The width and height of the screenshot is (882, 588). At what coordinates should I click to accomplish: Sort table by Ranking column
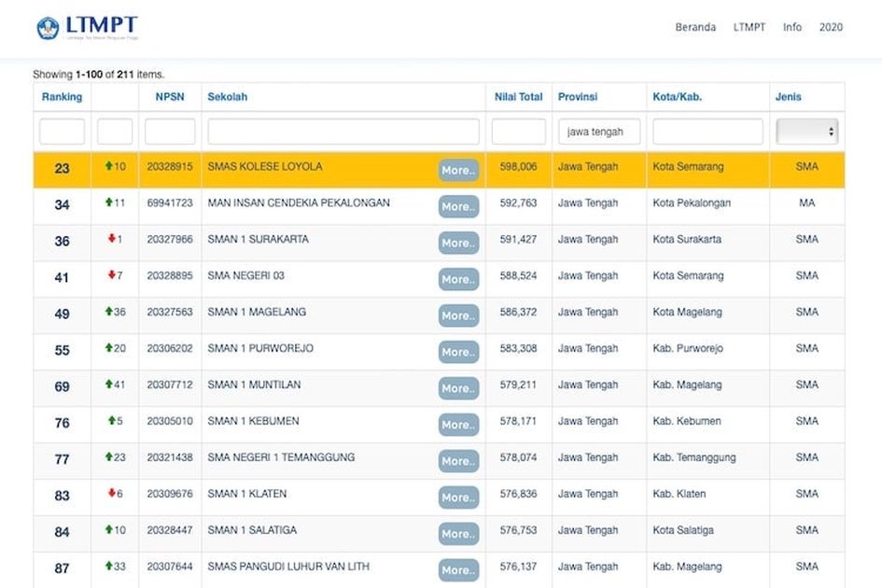tap(62, 97)
